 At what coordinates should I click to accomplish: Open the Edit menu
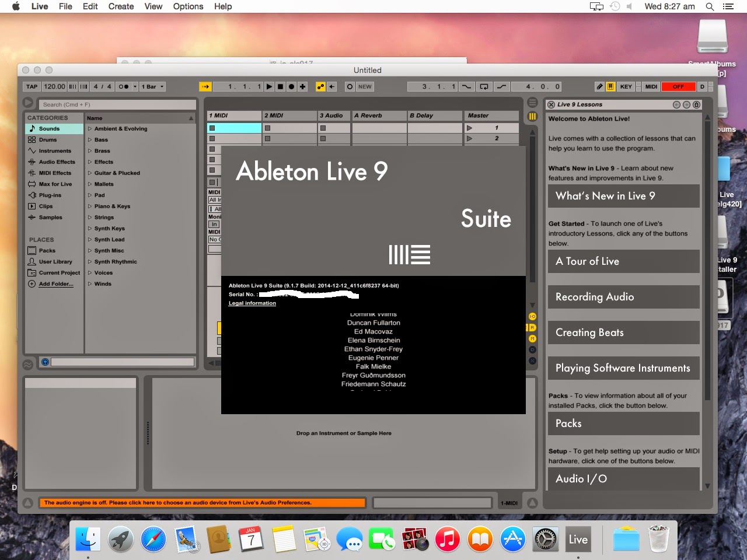coord(90,6)
